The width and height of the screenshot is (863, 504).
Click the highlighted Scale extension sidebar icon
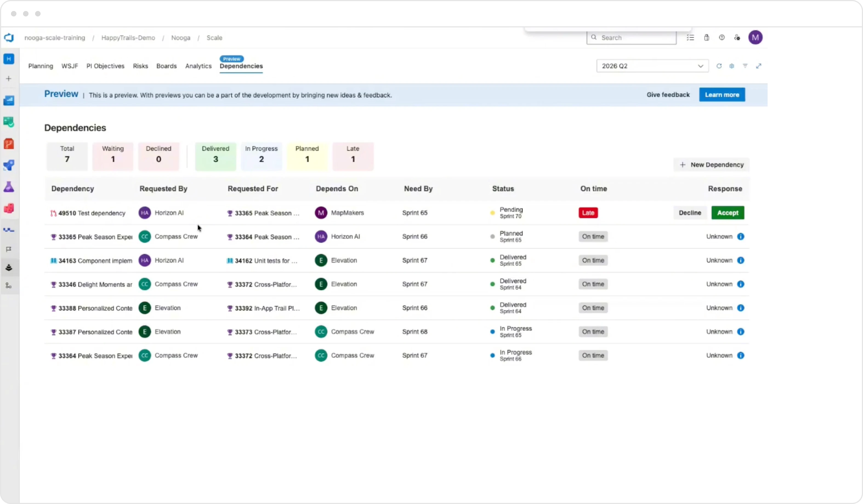[x=8, y=268]
